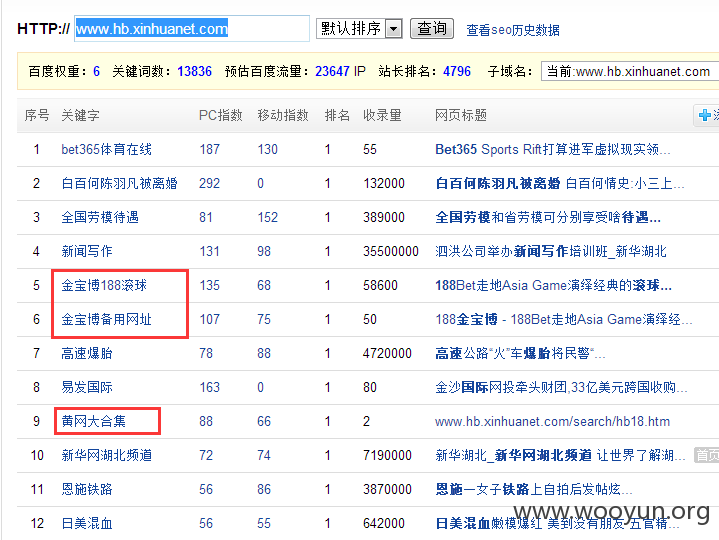The height and width of the screenshot is (540, 719).
Task: Open page title 新华湖北_新华网湖北频道
Action: [560, 455]
